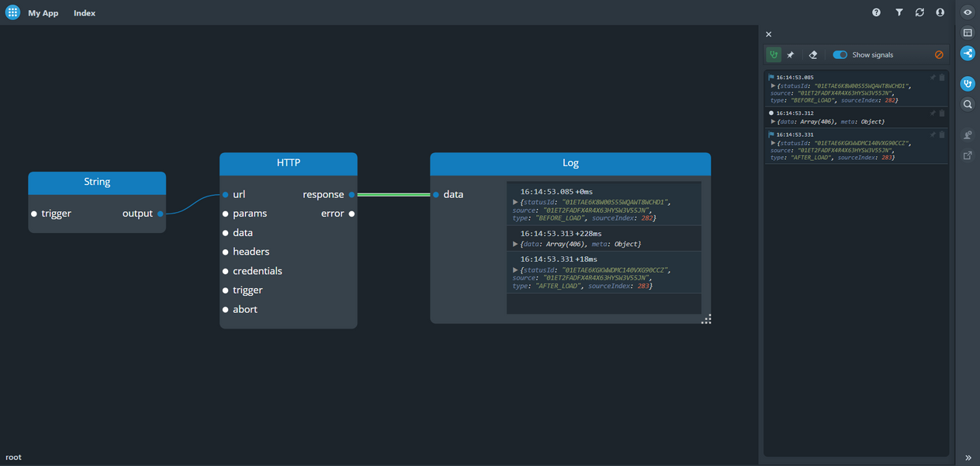
Task: Click the user settings icon in sidebar
Action: point(968,135)
